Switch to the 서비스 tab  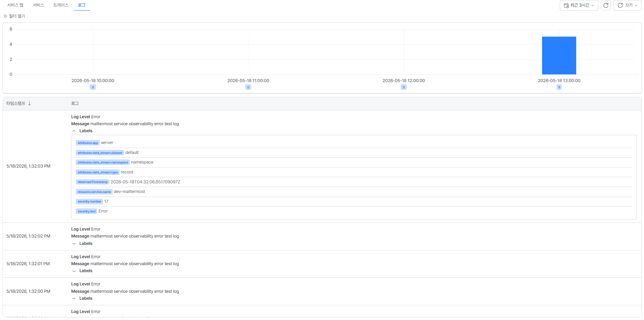click(x=38, y=5)
